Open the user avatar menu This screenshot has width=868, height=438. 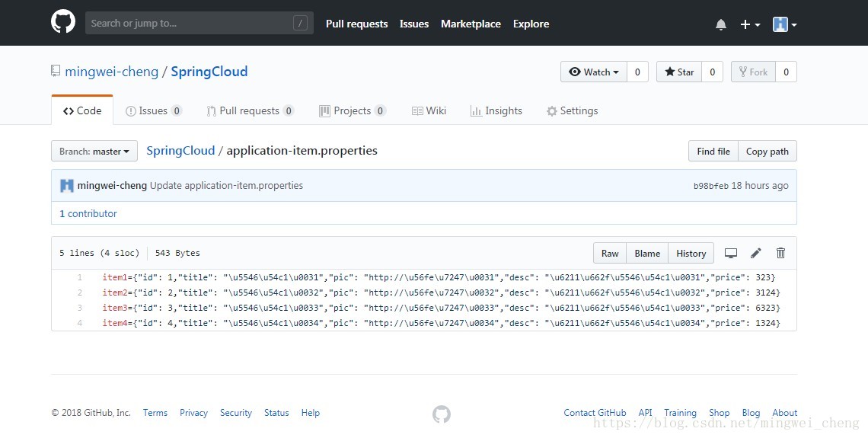[x=784, y=24]
